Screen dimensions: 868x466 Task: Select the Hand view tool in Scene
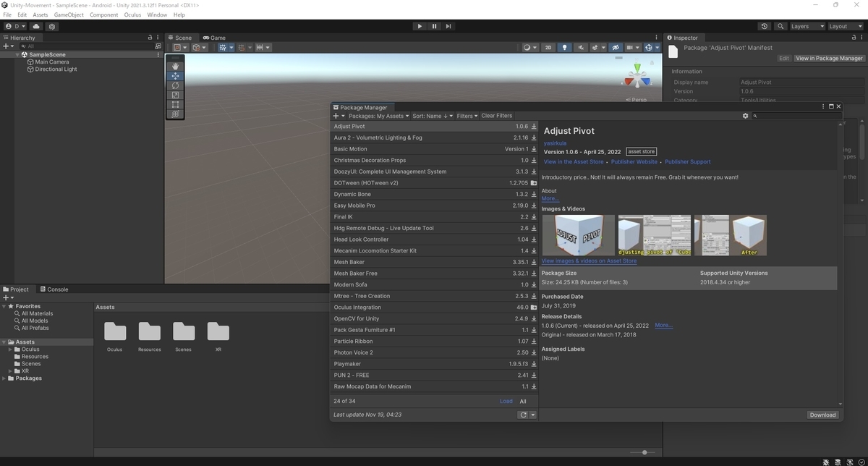point(175,66)
